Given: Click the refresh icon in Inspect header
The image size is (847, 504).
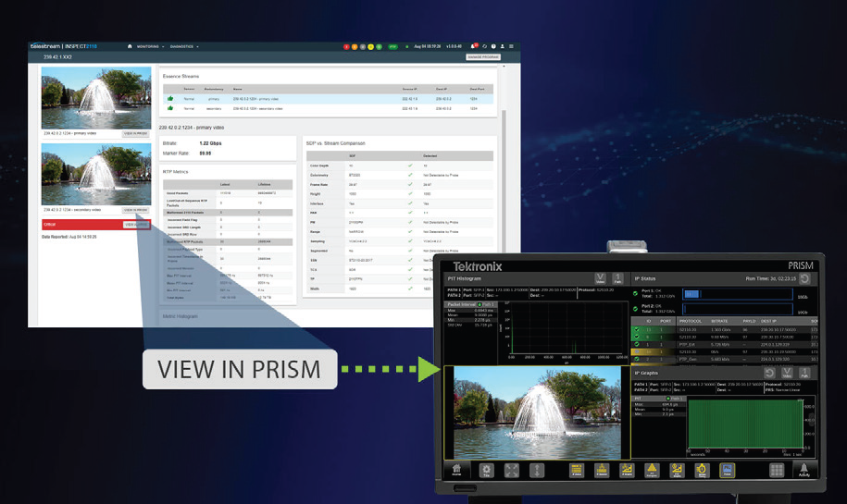Looking at the screenshot, I should [484, 46].
